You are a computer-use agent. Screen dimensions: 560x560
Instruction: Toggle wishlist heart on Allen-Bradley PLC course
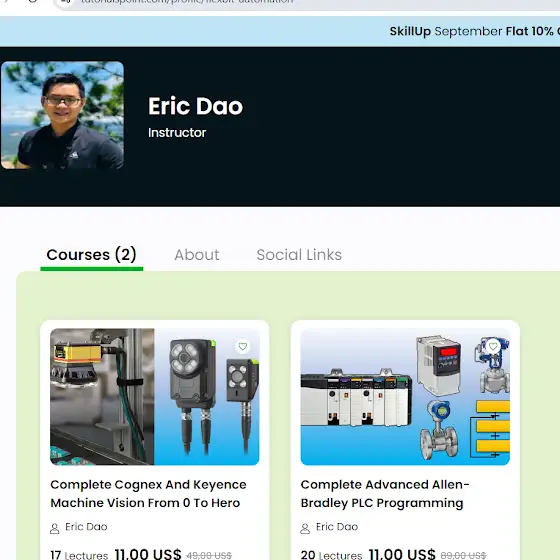point(493,346)
